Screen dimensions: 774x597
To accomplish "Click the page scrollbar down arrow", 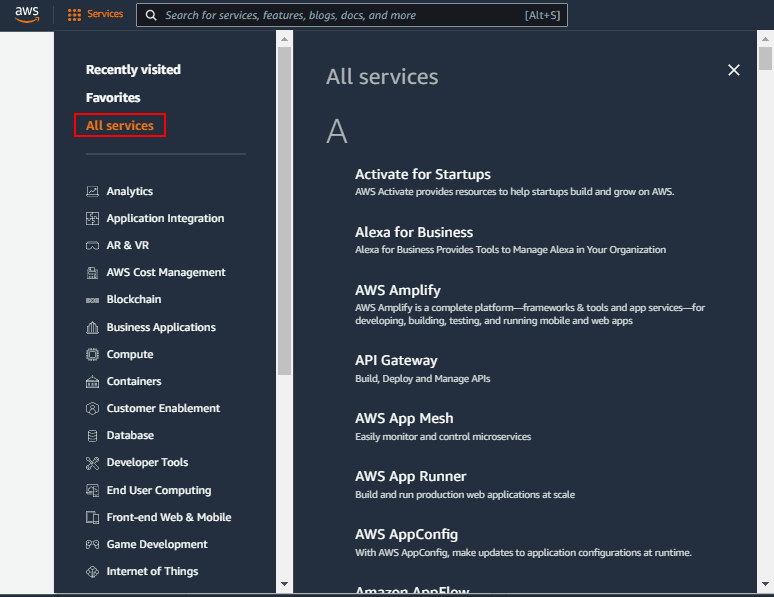I will coord(765,584).
